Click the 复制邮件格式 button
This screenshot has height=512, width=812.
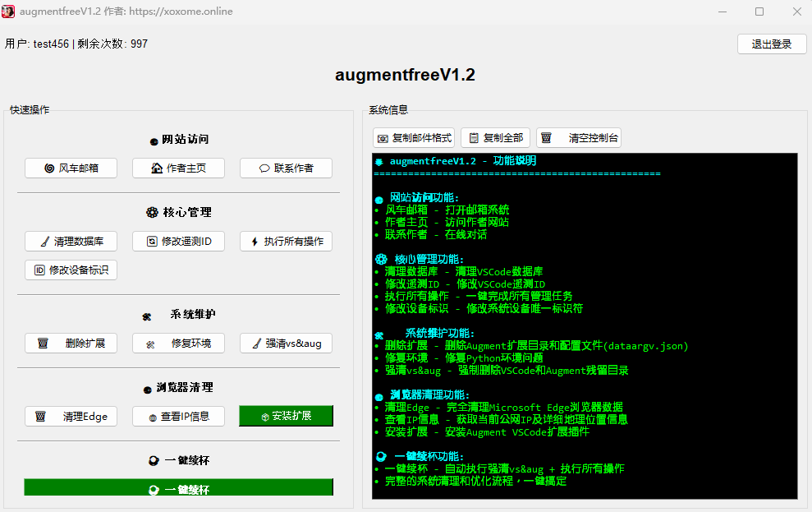tap(414, 138)
